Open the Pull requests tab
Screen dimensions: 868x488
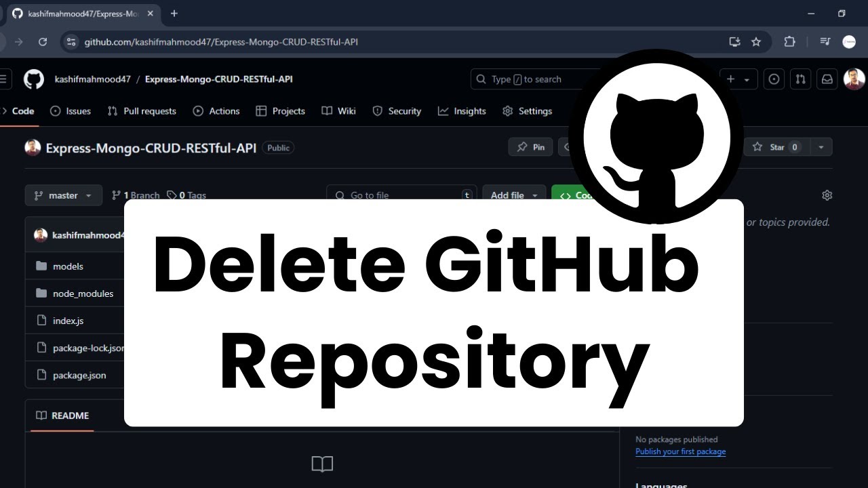(142, 111)
